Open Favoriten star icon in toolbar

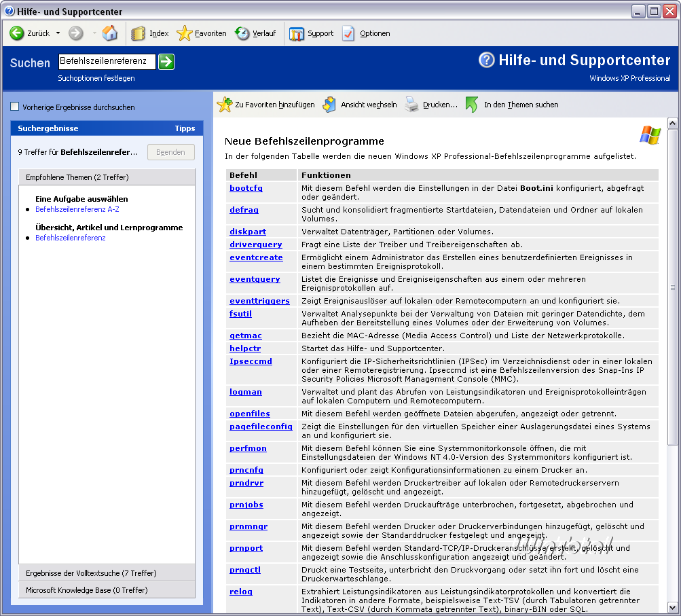[x=184, y=33]
